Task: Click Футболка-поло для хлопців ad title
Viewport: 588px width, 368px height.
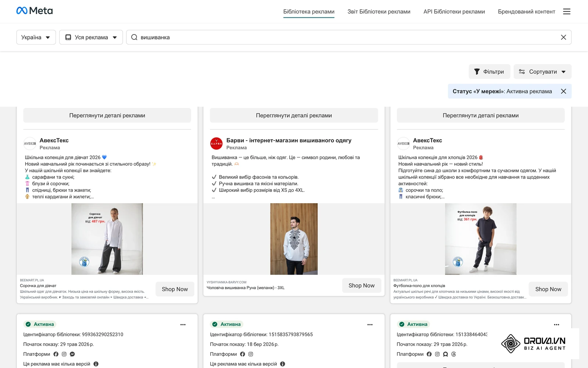Action: click(419, 286)
